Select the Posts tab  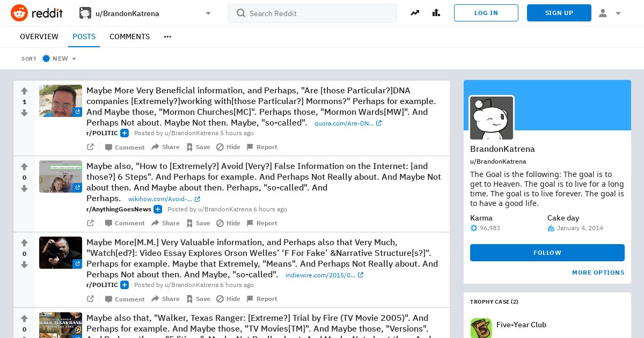[84, 36]
